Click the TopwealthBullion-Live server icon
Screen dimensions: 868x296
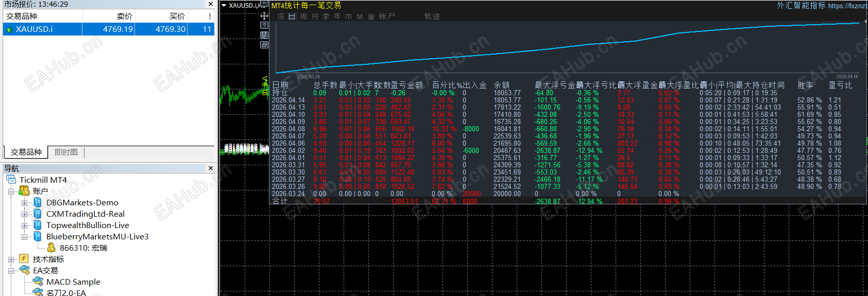[x=38, y=225]
